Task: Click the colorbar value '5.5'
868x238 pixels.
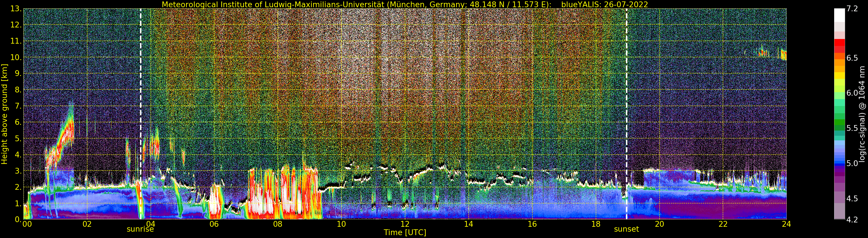Action: pyautogui.click(x=852, y=128)
